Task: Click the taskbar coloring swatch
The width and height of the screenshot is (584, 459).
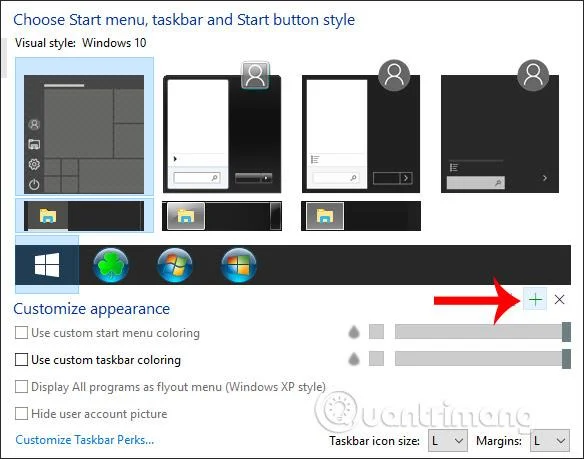Action: point(376,358)
